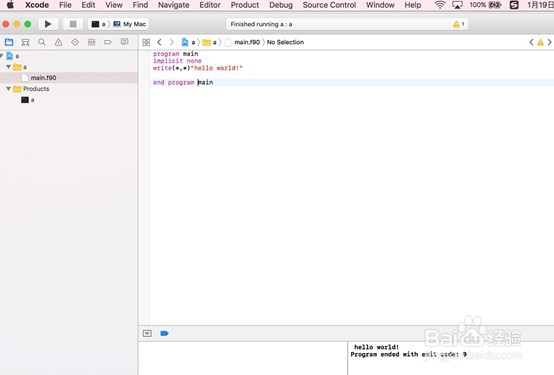
Task: Stop the running program
Action: [x=73, y=24]
